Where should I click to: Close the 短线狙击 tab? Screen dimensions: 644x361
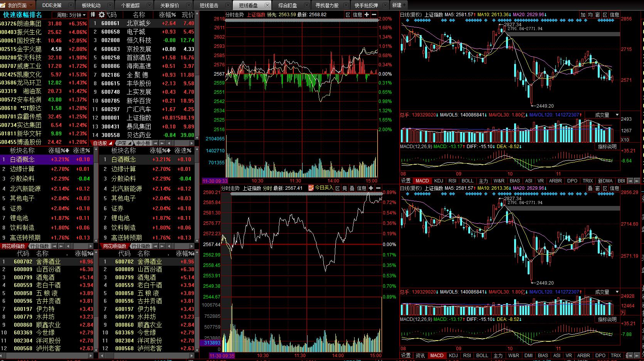click(x=228, y=5)
